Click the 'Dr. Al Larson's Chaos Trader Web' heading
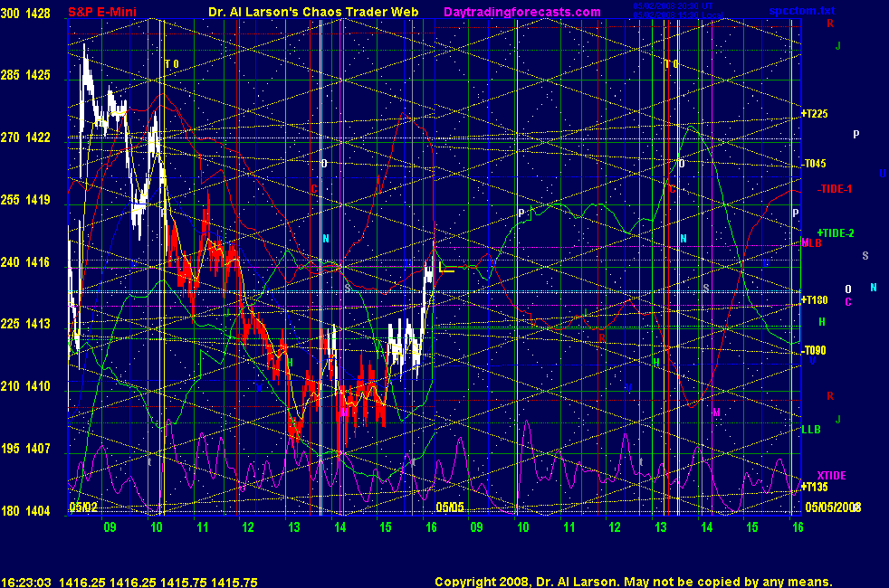 point(313,12)
